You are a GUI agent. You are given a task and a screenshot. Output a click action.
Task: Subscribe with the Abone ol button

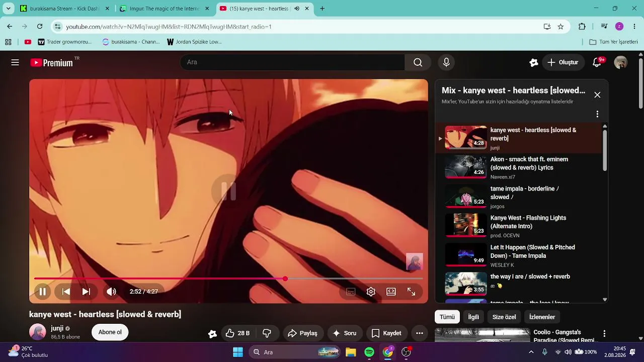[x=110, y=332]
